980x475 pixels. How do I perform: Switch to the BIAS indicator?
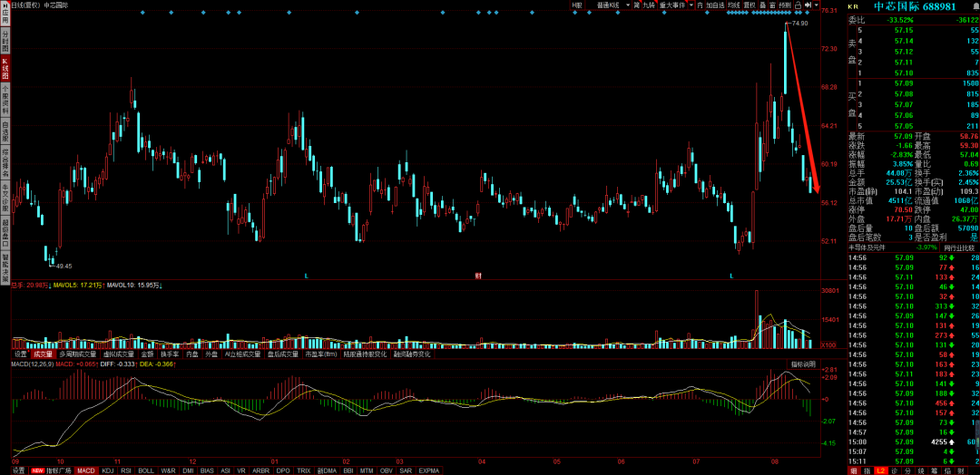tap(208, 470)
